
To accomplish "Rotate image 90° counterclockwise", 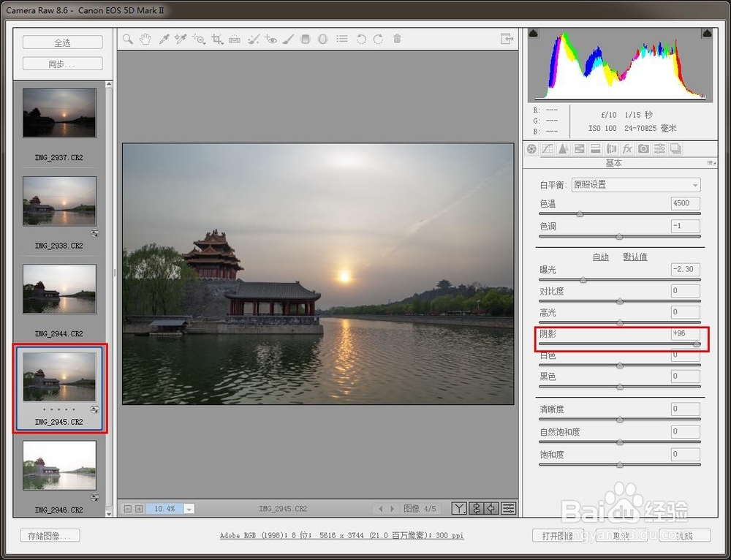I will point(361,39).
